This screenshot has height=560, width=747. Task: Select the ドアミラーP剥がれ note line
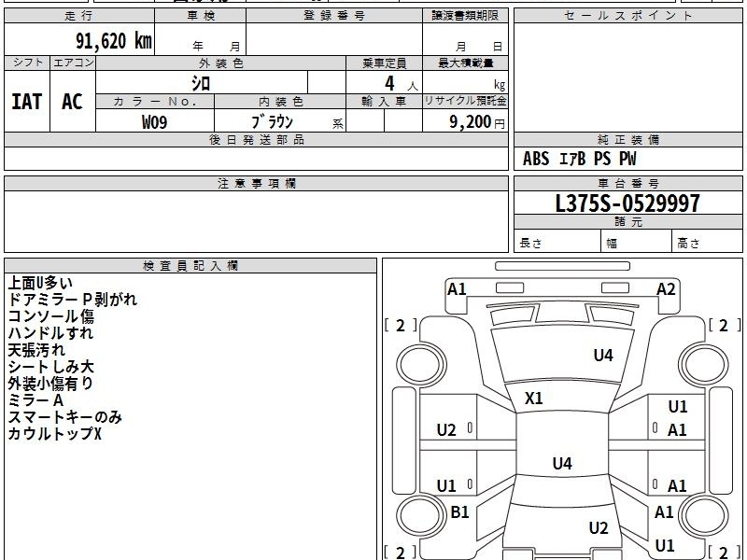point(73,300)
